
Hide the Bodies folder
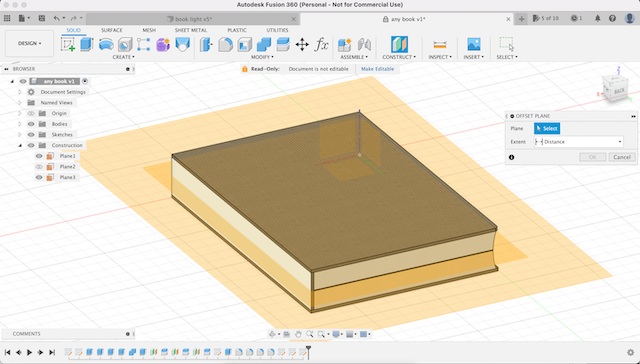31,124
